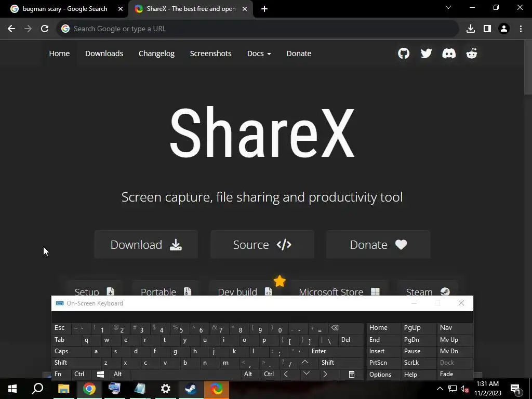
Task: Open On-Screen Keyboard Options
Action: [384, 375]
